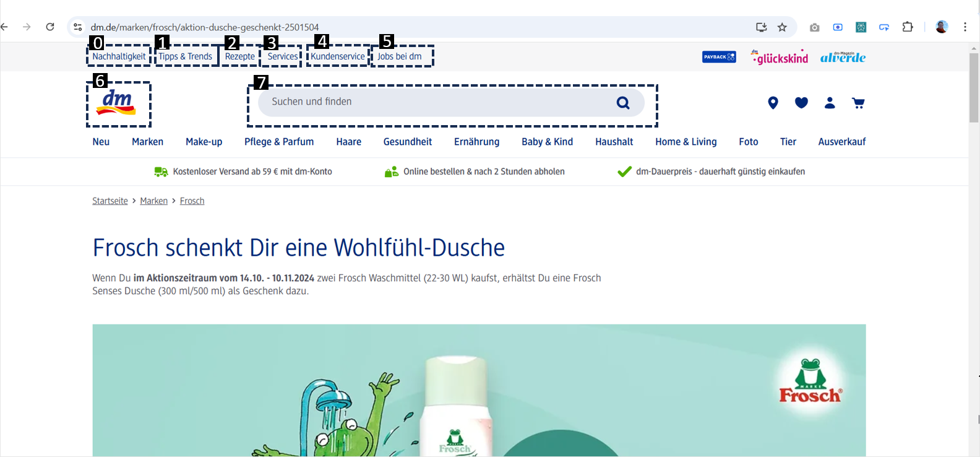Click the Kundenservice link
The width and height of the screenshot is (980, 457).
tap(338, 56)
